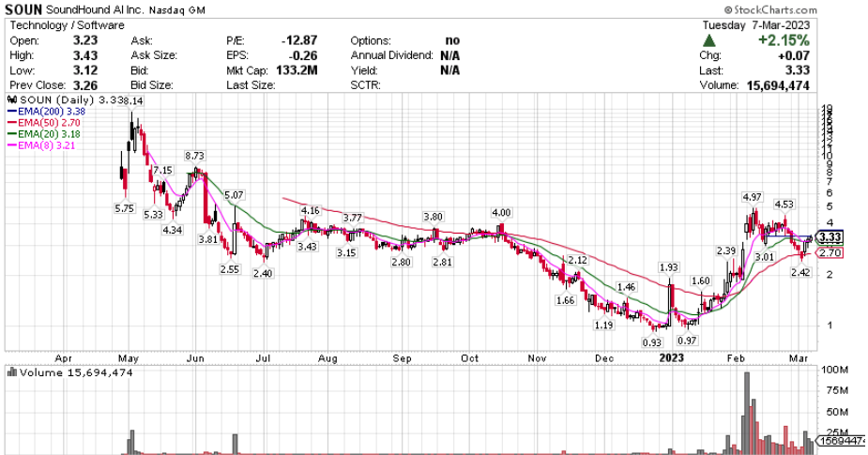868x455 pixels.
Task: Click the 2.42 March low label
Action: 800,272
